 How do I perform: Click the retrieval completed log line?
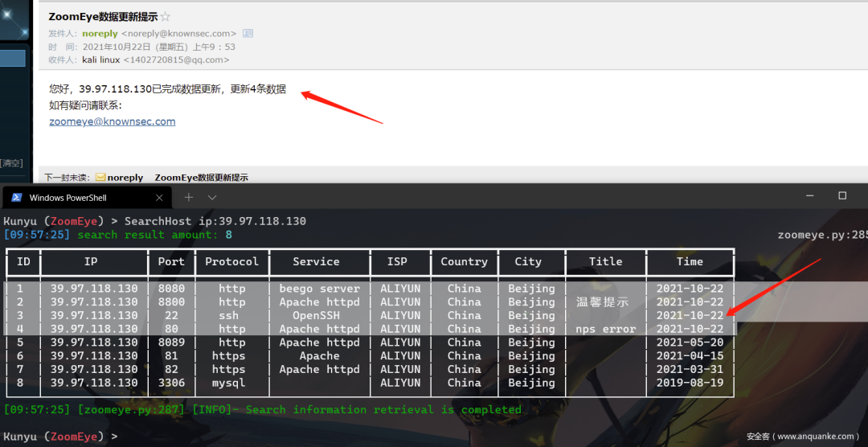pos(262,410)
